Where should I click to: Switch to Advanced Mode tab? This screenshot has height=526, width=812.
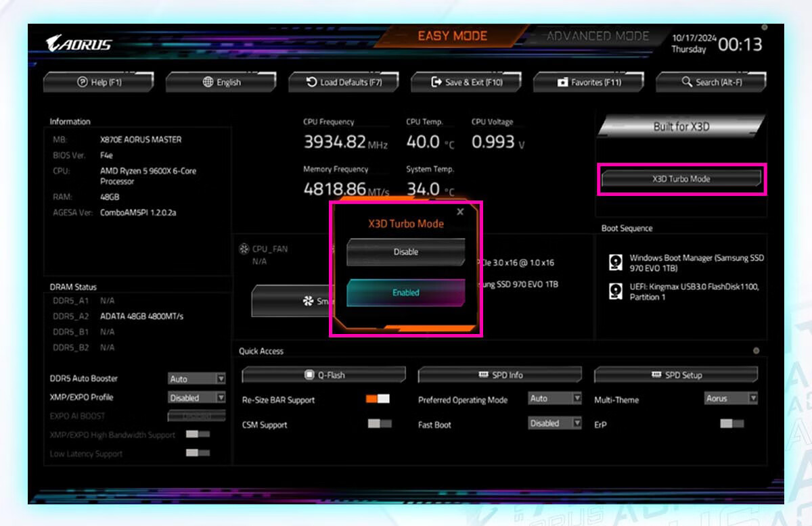[x=597, y=37]
